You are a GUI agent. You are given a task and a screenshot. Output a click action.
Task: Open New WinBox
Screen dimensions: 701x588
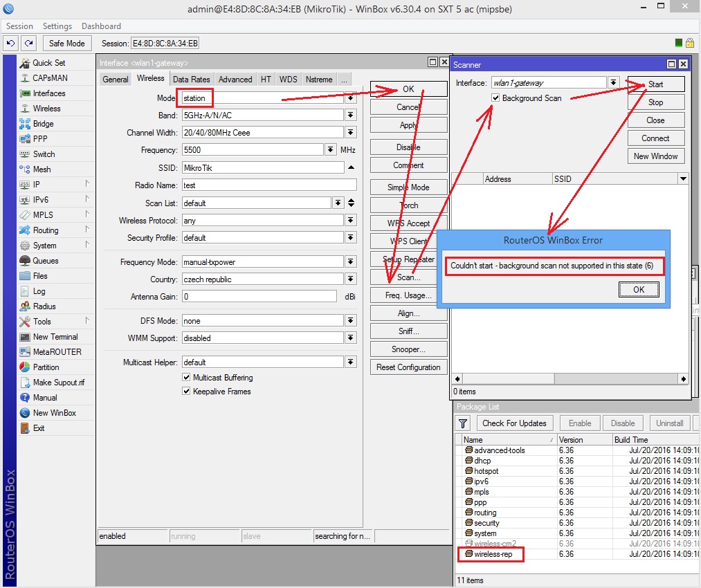54,412
